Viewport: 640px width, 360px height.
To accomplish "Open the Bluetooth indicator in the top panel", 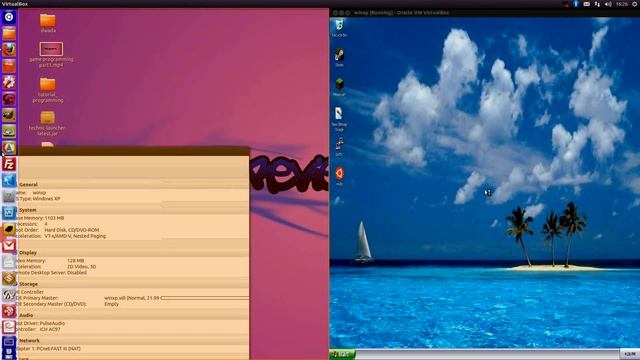I will click(576, 4).
